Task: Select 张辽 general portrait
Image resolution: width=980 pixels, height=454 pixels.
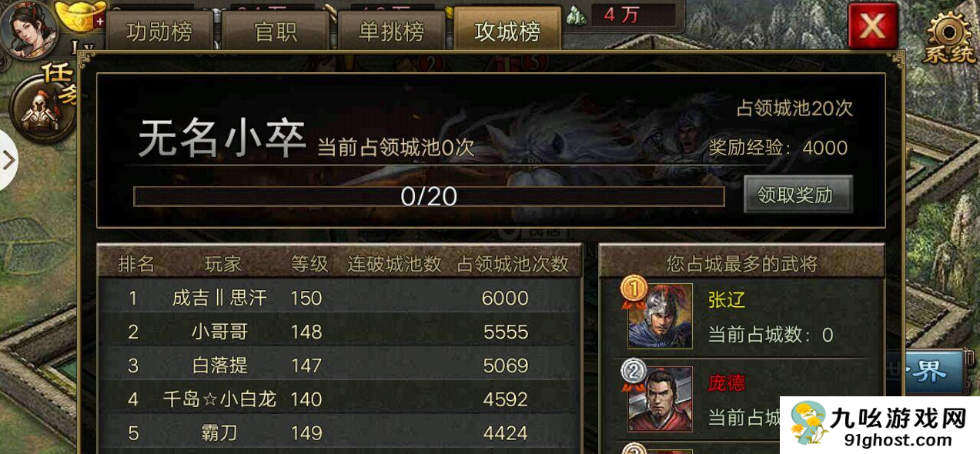Action: [660, 315]
